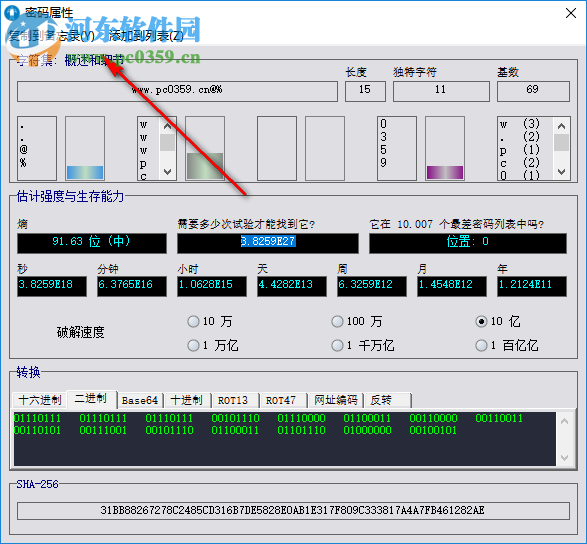The image size is (587, 544).
Task: Click the 分钟 value 6.3765E16
Action: coord(132,286)
